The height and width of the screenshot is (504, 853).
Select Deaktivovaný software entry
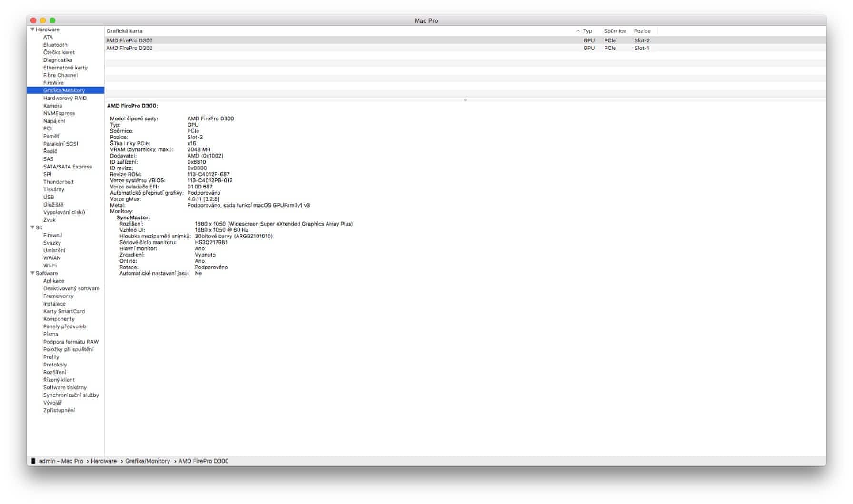(71, 288)
